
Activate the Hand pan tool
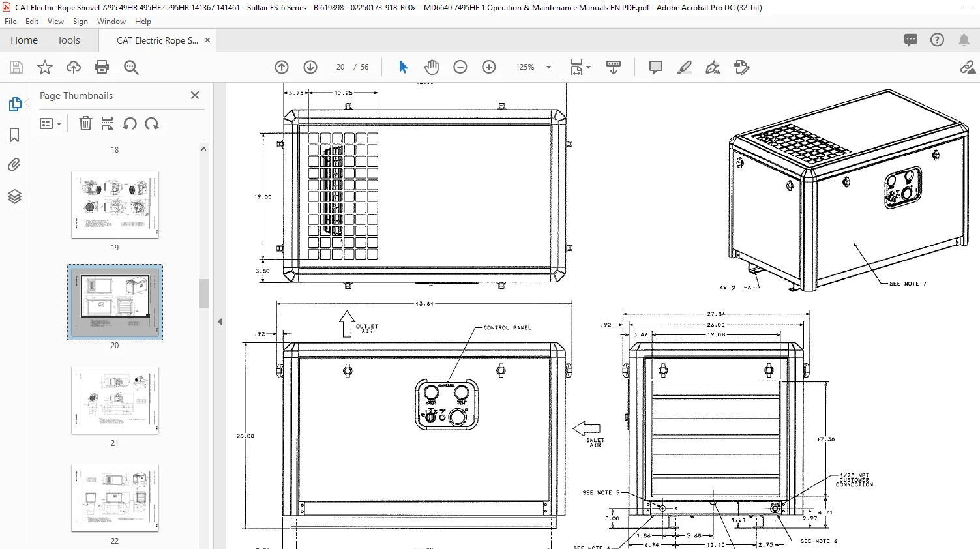pyautogui.click(x=432, y=67)
